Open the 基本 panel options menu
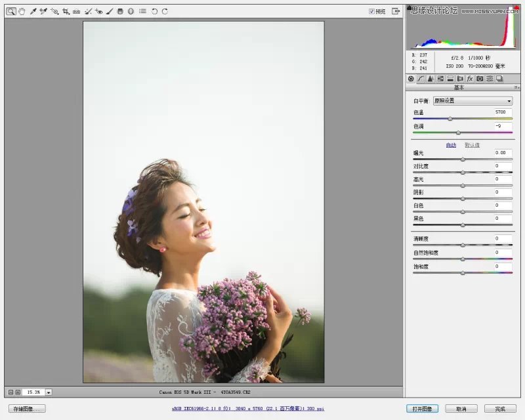The width and height of the screenshot is (525, 420). [x=517, y=87]
